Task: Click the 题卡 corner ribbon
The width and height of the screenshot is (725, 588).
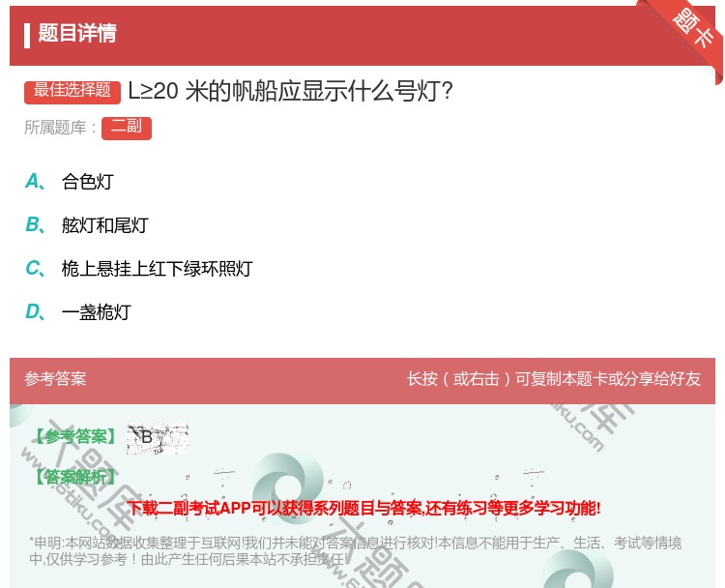Action: click(x=691, y=29)
